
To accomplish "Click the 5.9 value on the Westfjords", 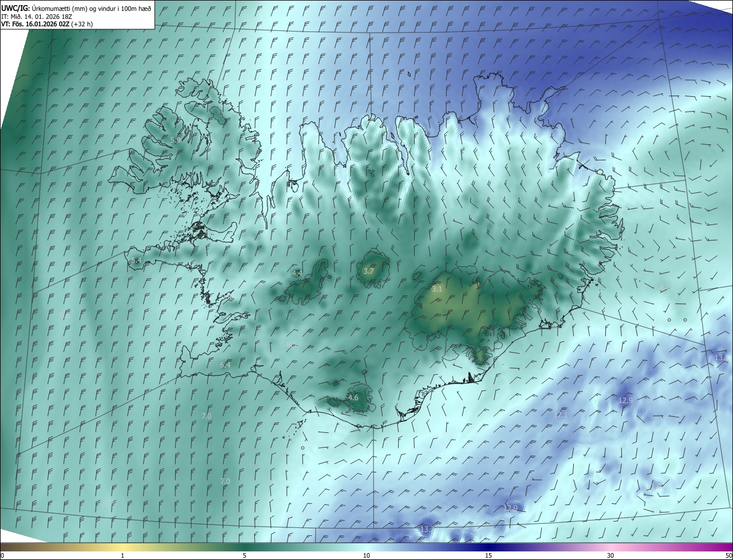I will pos(175,140).
